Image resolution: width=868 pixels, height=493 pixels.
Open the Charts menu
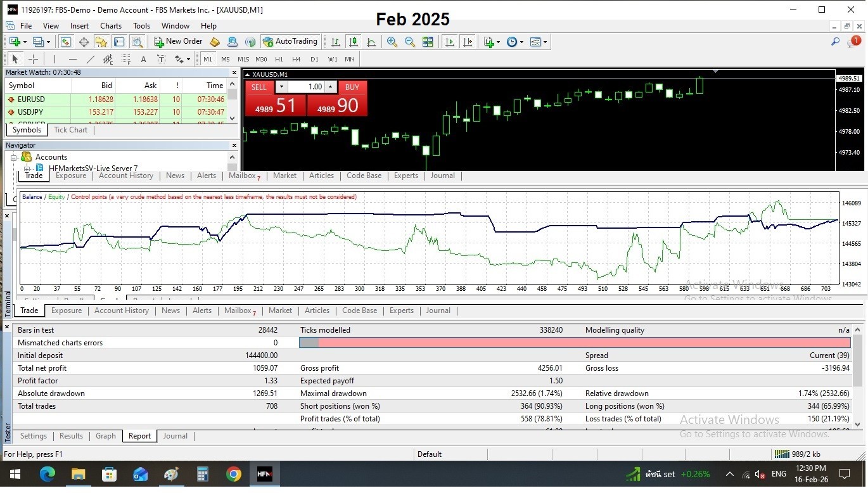pos(111,26)
